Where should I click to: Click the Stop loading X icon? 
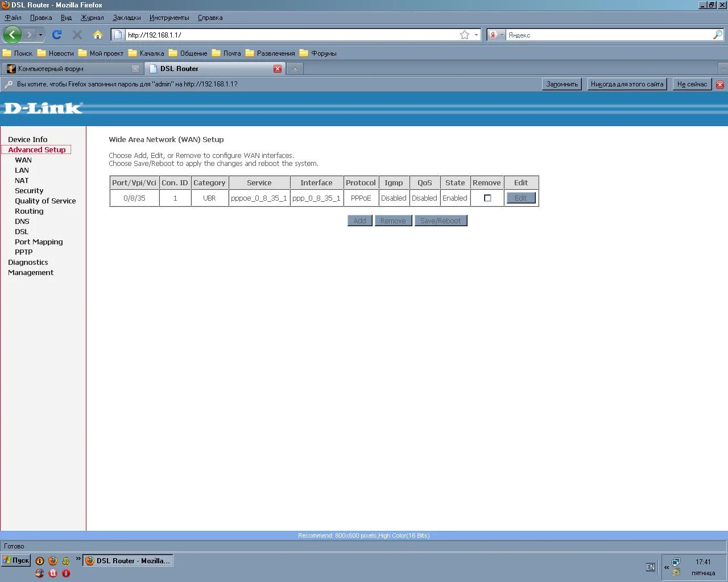[77, 35]
